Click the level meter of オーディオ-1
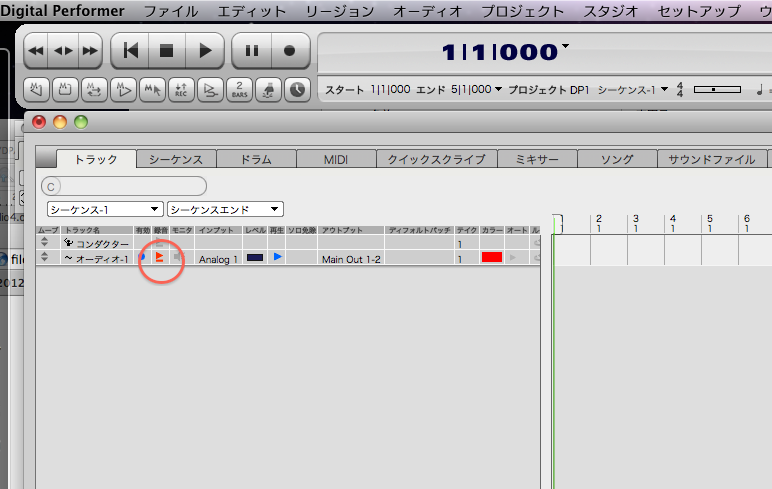This screenshot has height=489, width=772. (x=255, y=258)
